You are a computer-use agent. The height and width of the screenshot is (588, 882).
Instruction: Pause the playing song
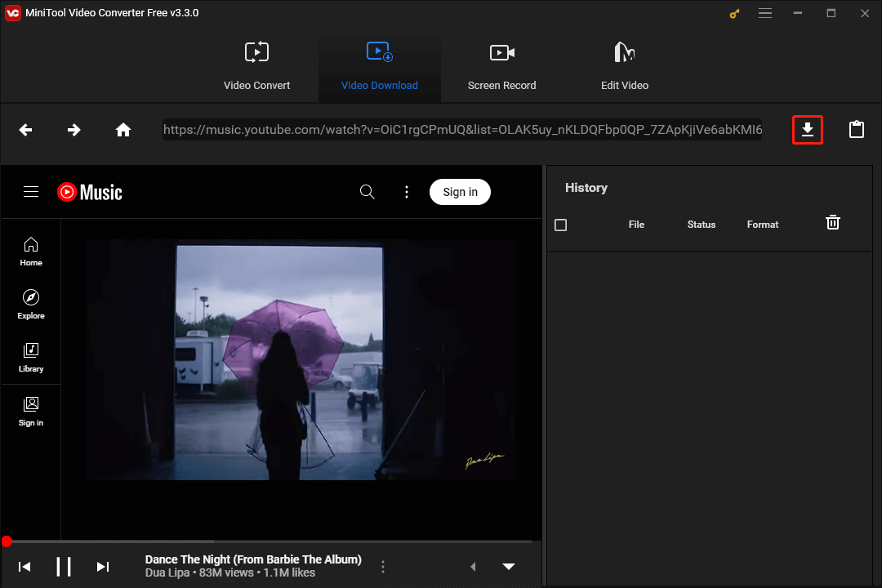click(64, 567)
